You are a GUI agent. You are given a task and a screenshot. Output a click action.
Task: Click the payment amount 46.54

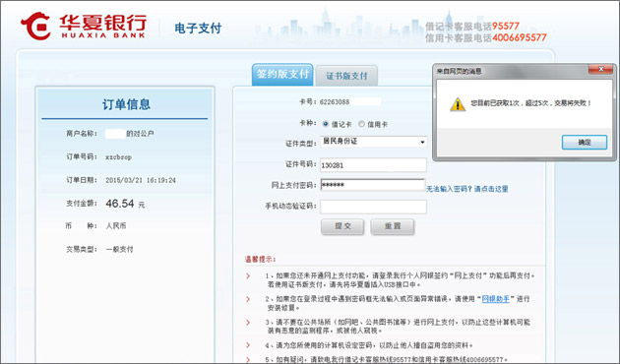coord(120,204)
